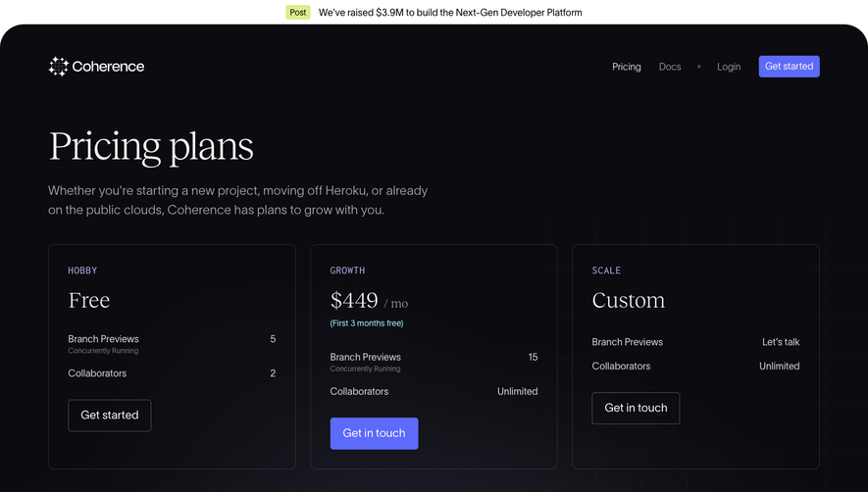The width and height of the screenshot is (868, 492).
Task: Open the Docs nav item
Action: 669,67
